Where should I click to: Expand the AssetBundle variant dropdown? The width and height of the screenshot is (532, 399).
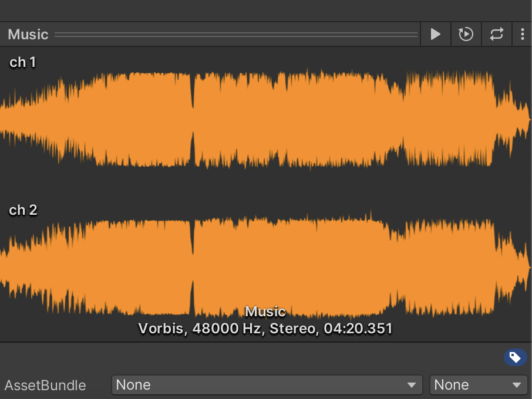click(x=478, y=385)
